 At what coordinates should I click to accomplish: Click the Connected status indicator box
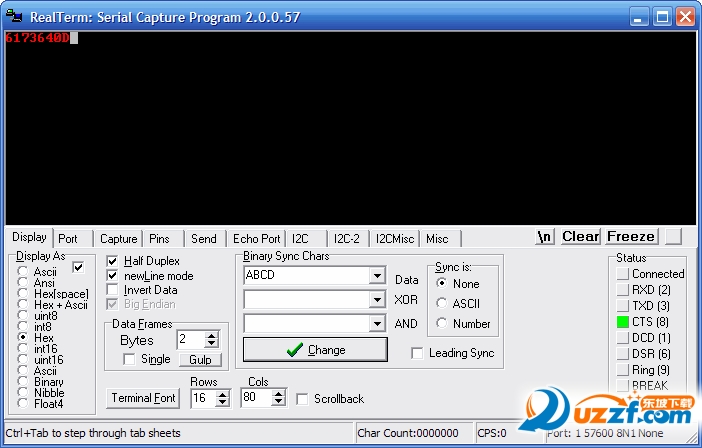(623, 273)
